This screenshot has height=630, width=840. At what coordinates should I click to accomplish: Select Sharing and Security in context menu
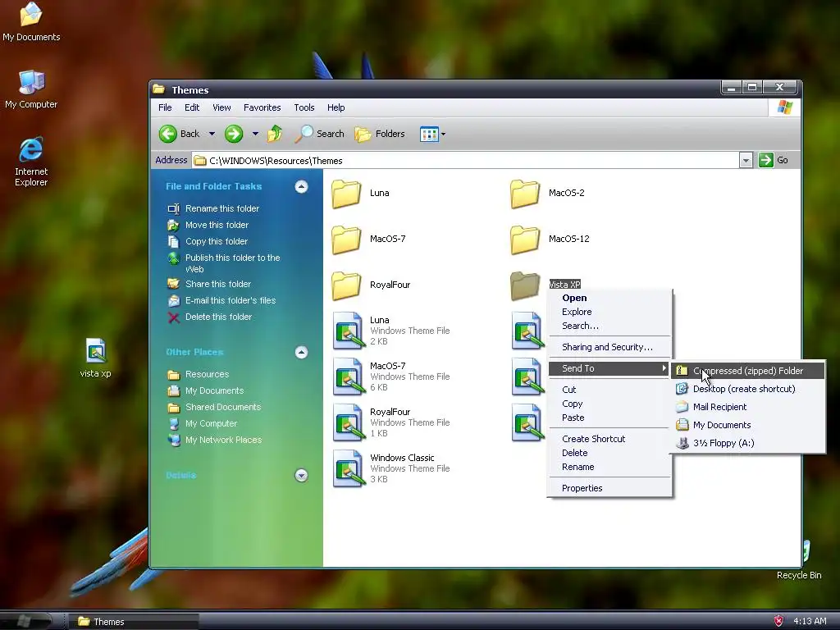point(609,347)
